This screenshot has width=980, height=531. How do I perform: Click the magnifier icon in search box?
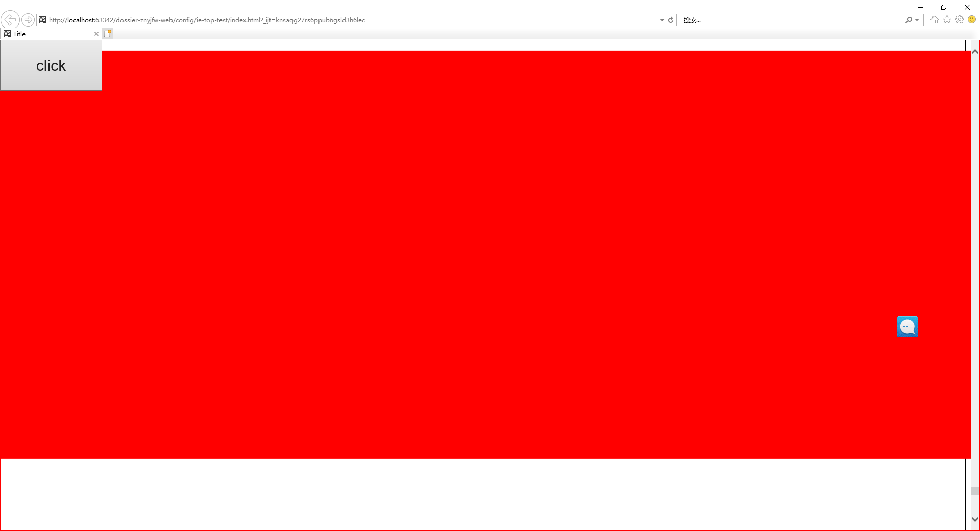(909, 20)
